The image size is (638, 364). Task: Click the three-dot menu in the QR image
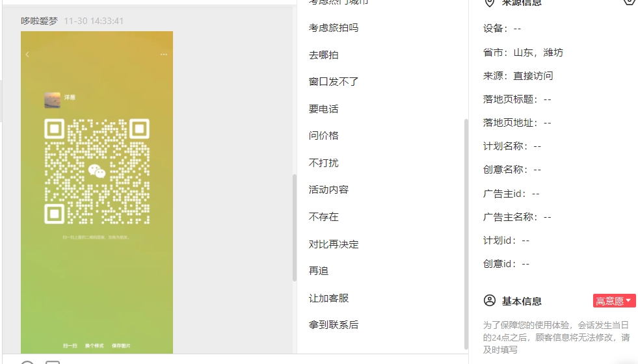(164, 54)
